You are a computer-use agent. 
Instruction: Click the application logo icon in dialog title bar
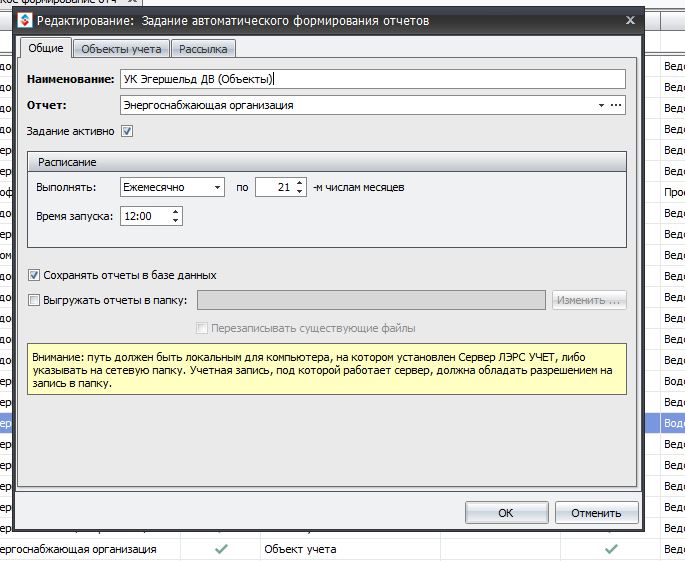(x=25, y=21)
